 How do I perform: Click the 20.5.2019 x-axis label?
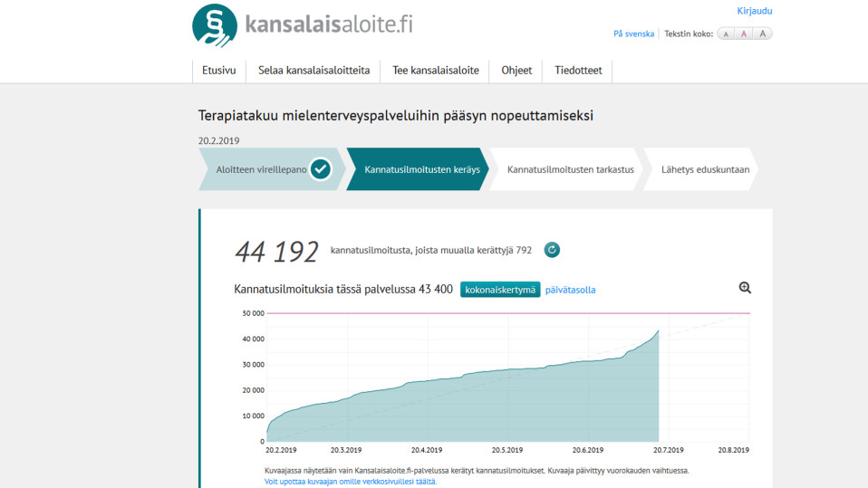pos(507,450)
